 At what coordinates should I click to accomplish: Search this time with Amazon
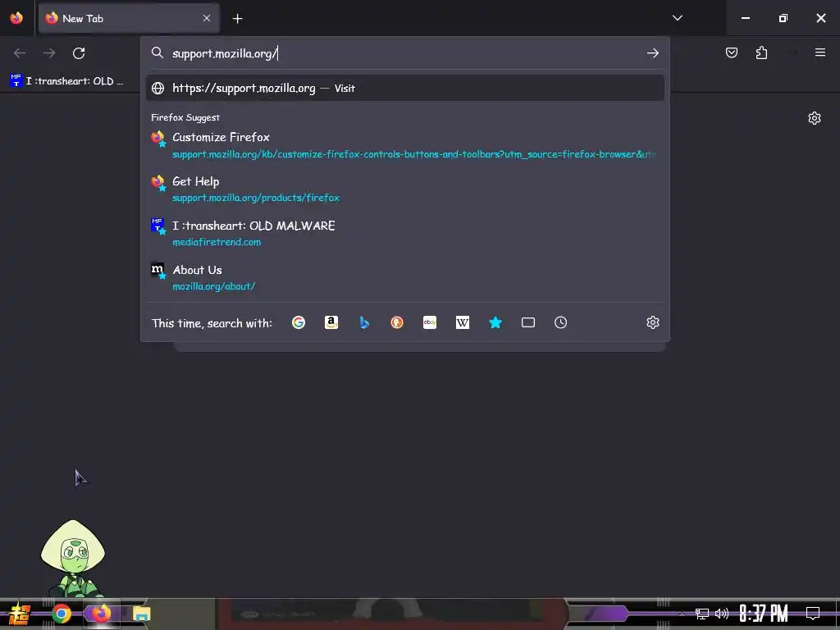(x=331, y=322)
